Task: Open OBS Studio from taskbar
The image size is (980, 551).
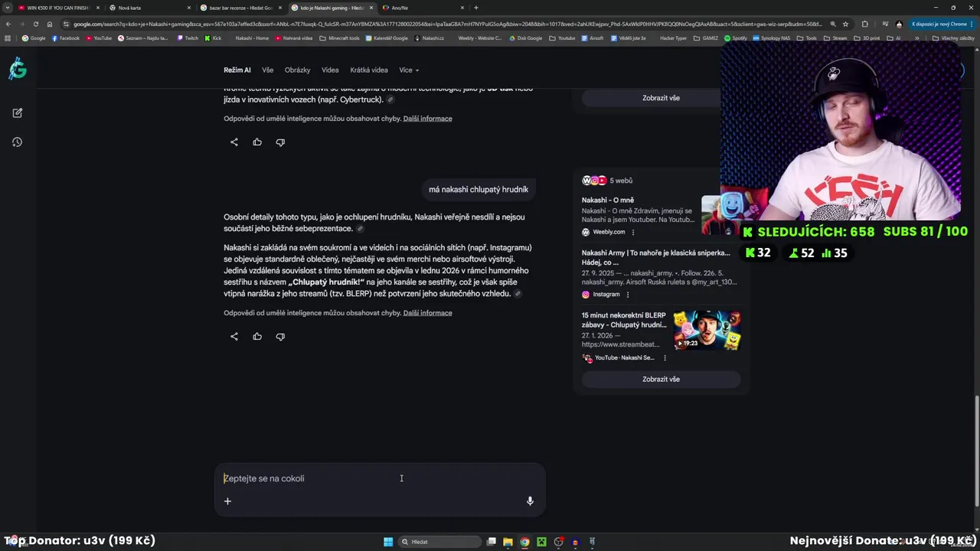Action: point(558,542)
